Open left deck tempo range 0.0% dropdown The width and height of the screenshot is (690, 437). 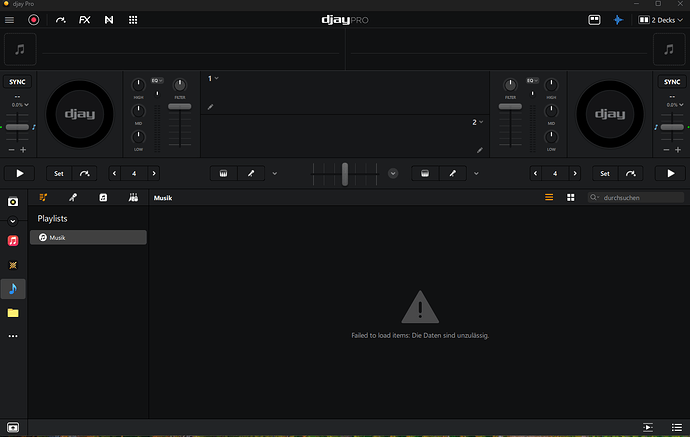(20, 105)
